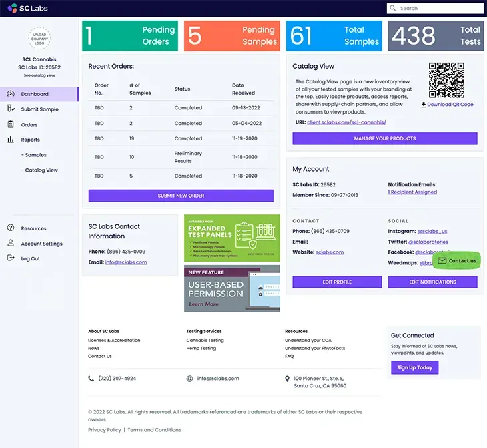
Task: Click the Pending Orders green tile
Action: 130,36
